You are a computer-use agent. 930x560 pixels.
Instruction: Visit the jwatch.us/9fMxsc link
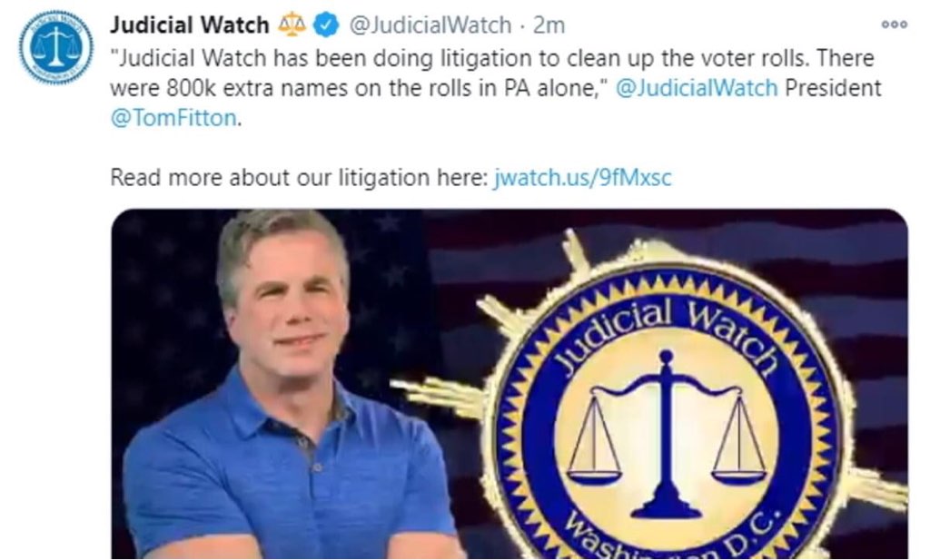pyautogui.click(x=582, y=177)
